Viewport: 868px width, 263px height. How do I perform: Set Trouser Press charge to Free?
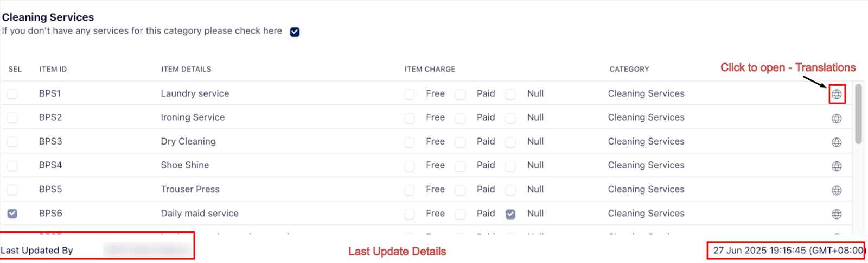coord(410,190)
